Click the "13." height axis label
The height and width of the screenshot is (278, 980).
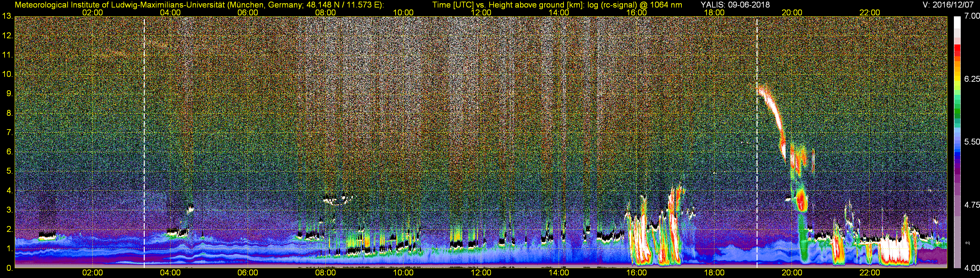pos(7,16)
